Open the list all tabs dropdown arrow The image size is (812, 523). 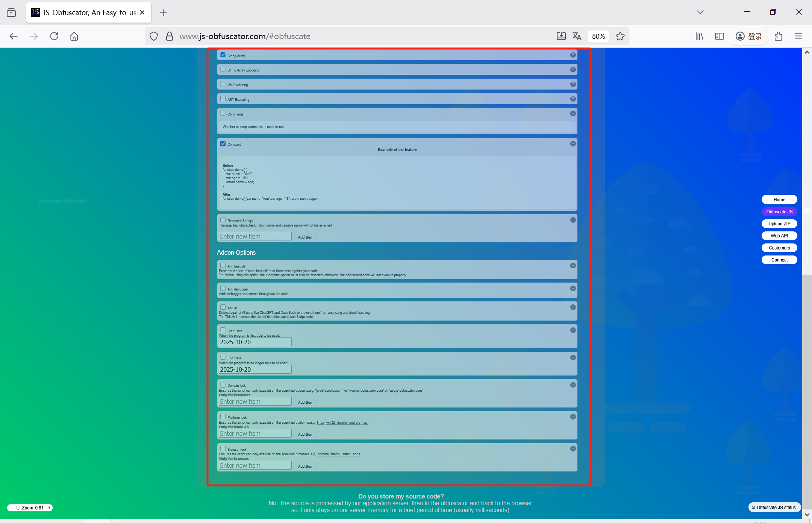(x=700, y=12)
